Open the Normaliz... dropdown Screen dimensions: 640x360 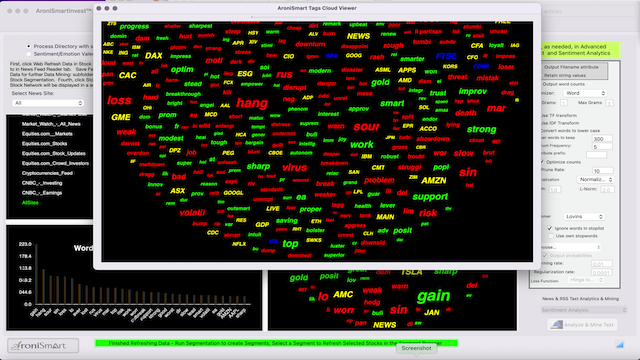596,179
